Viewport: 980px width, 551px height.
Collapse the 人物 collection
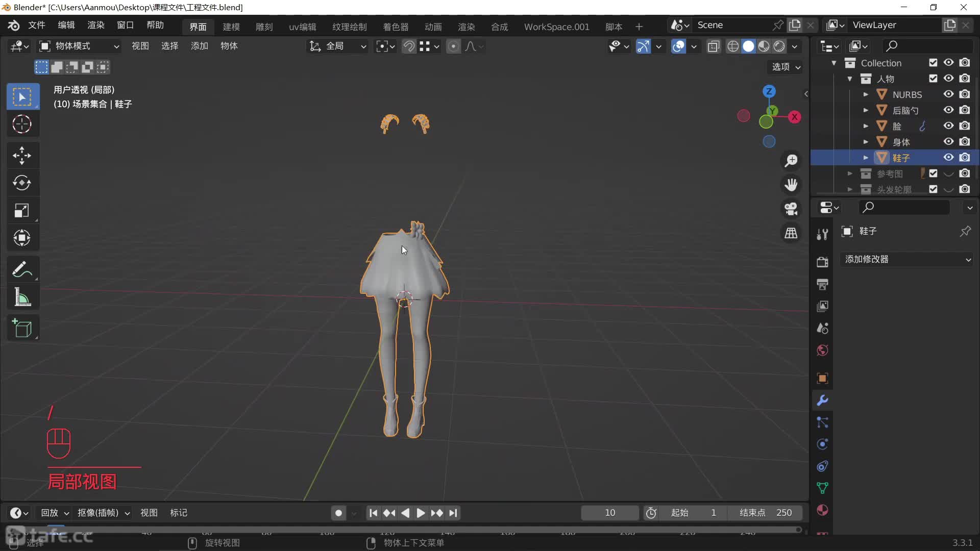click(x=850, y=79)
